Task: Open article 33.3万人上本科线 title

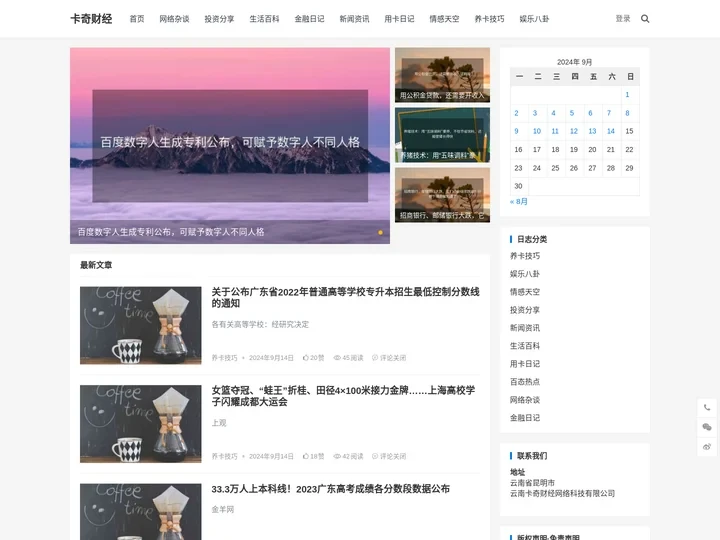Action: click(x=330, y=489)
